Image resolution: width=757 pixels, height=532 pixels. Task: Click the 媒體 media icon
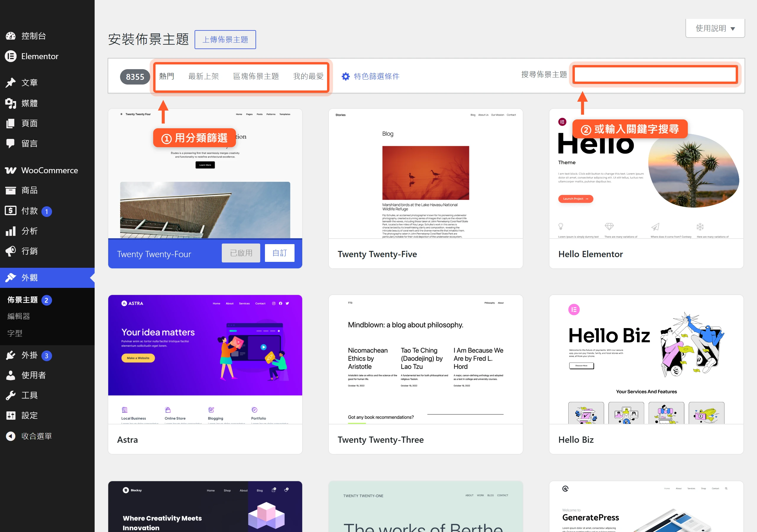pyautogui.click(x=11, y=103)
